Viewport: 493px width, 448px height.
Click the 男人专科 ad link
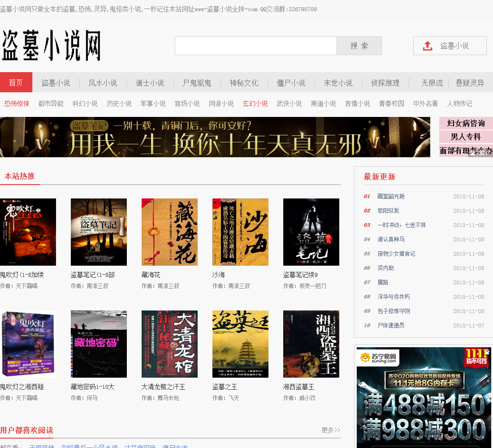coord(466,137)
